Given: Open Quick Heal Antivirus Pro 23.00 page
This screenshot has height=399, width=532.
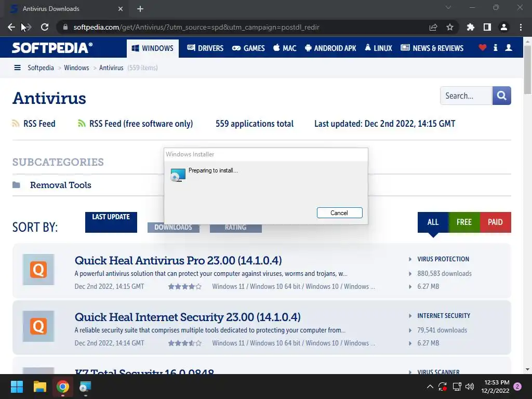Looking at the screenshot, I should pyautogui.click(x=178, y=260).
